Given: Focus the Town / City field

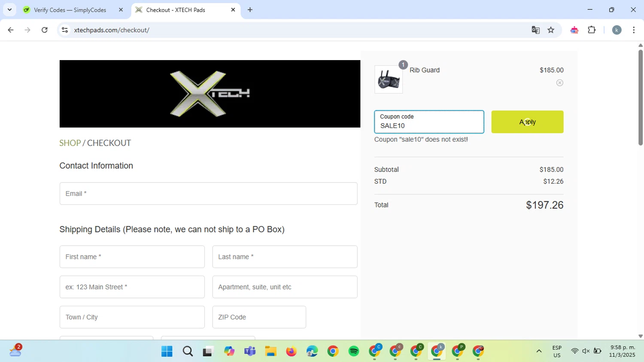Looking at the screenshot, I should [x=132, y=317].
